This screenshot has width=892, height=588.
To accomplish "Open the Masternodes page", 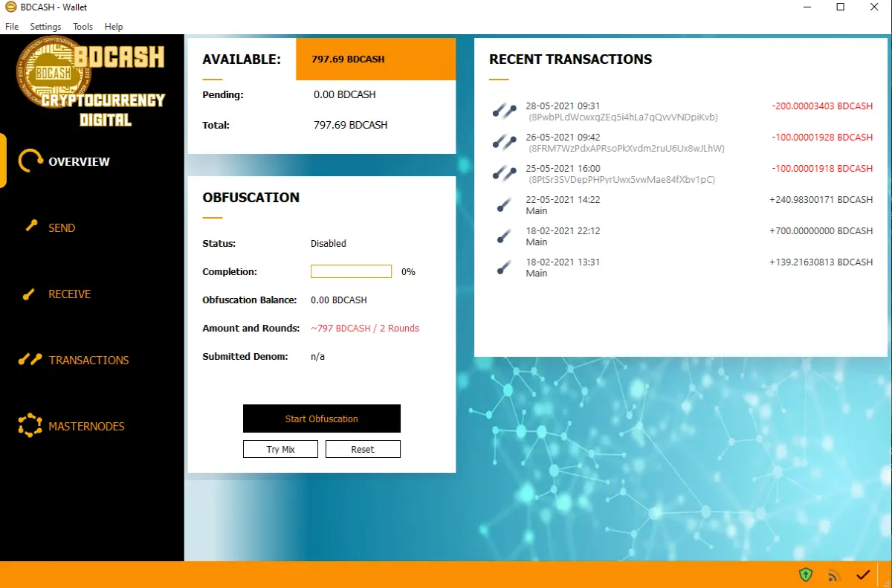I will click(86, 426).
